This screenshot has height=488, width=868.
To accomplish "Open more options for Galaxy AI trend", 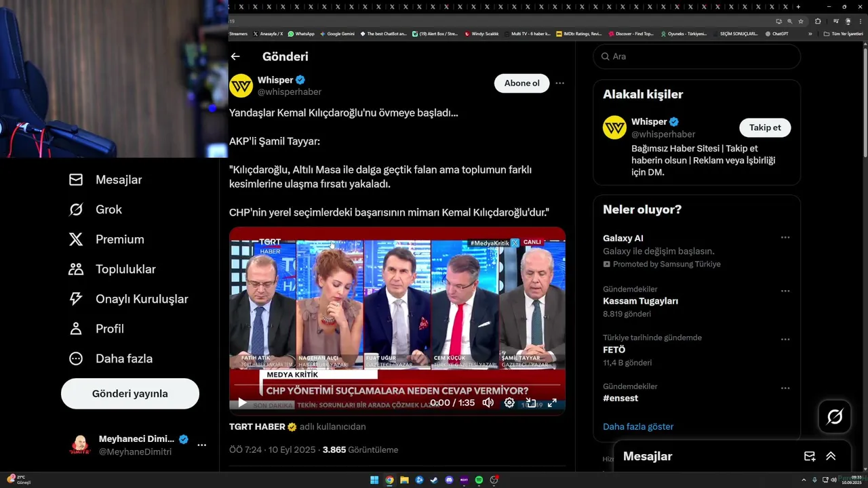I will [x=785, y=238].
